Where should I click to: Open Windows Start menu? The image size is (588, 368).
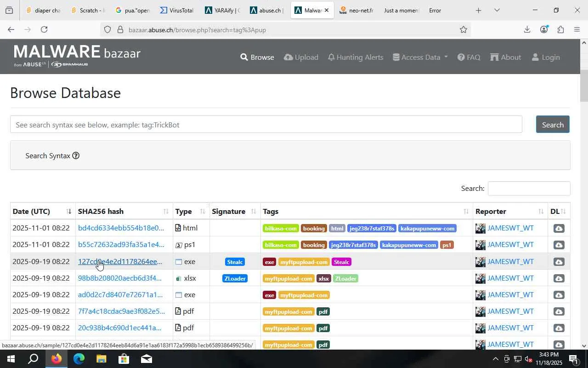coord(11,359)
